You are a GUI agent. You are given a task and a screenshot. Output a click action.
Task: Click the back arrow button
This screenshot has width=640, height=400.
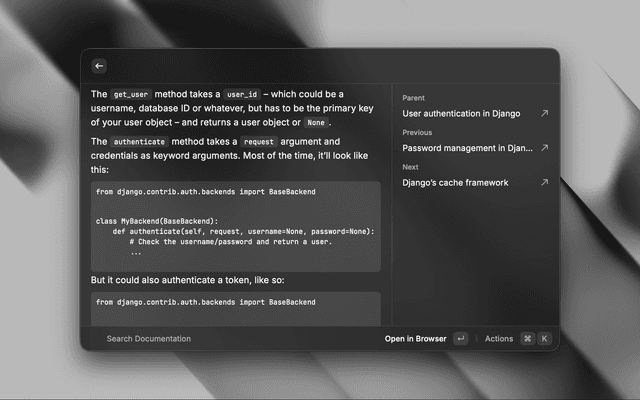[x=98, y=66]
